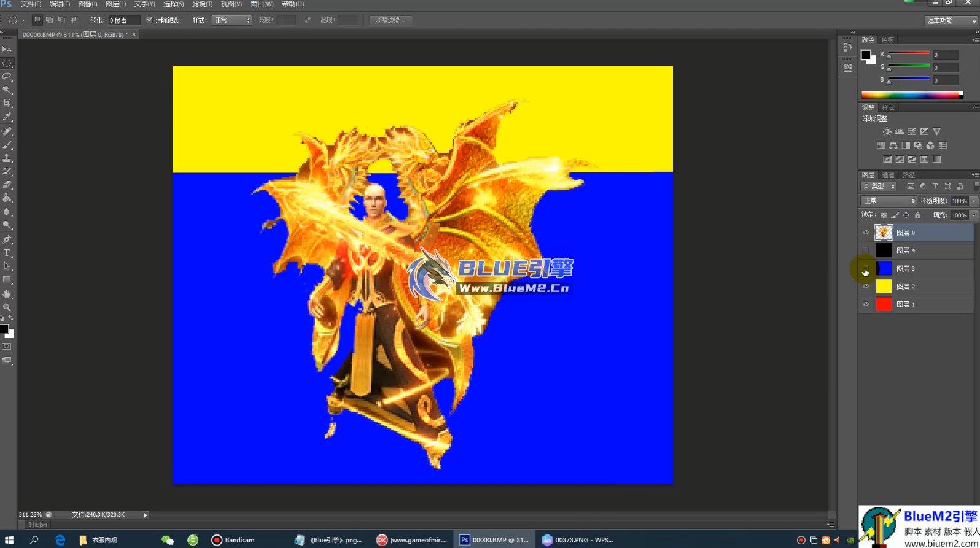The image size is (980, 548).
Task: Open the status bar info arrow
Action: (146, 515)
